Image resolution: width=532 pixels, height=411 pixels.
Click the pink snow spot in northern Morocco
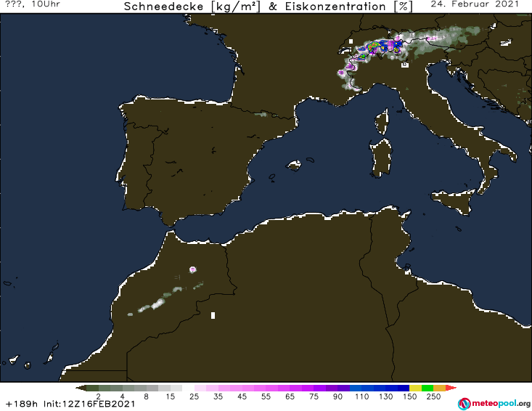[x=193, y=269]
